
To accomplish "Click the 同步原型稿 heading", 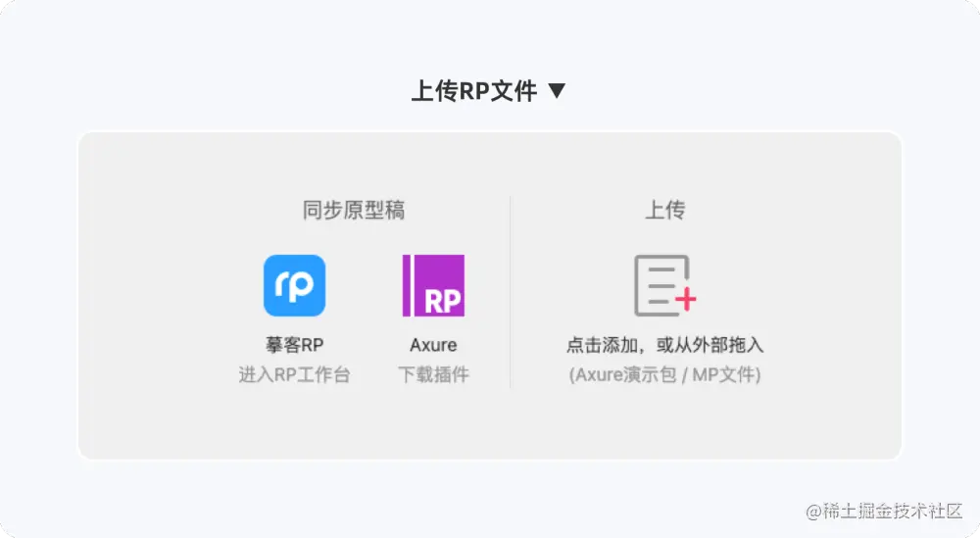I will 354,210.
